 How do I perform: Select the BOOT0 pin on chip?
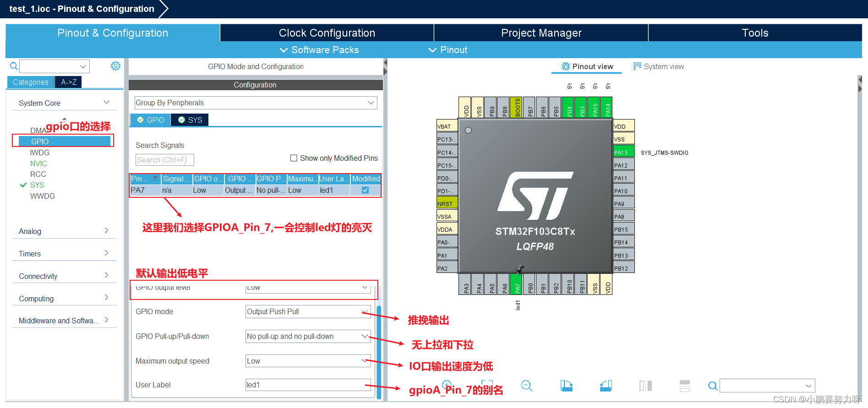tap(516, 107)
